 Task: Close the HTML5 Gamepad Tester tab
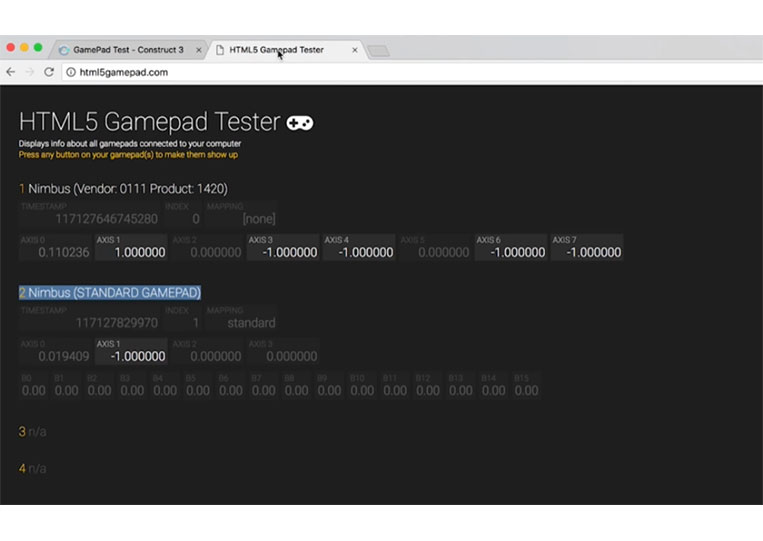[355, 50]
